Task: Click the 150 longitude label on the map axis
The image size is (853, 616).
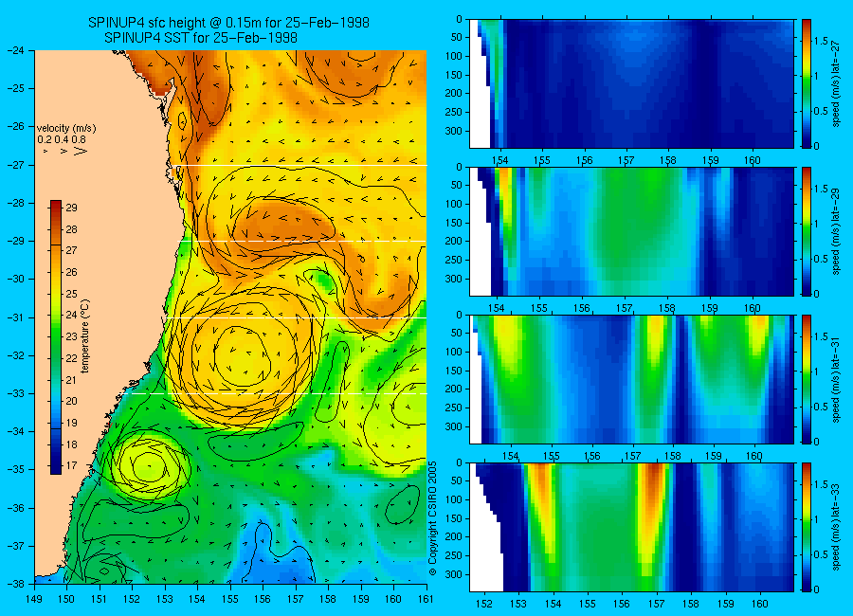Action: coord(67,599)
